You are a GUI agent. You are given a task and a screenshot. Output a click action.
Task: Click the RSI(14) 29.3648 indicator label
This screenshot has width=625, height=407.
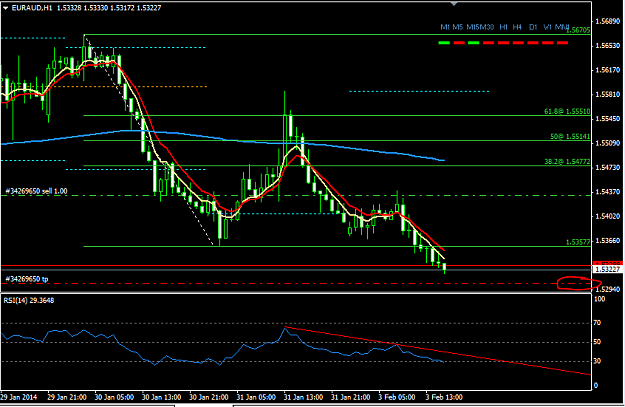29,301
